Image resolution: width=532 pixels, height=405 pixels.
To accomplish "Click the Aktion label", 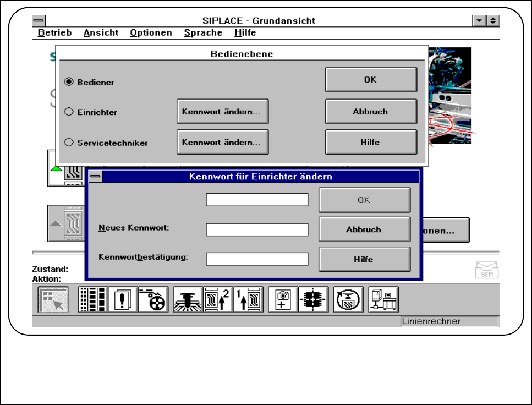I will click(x=47, y=279).
